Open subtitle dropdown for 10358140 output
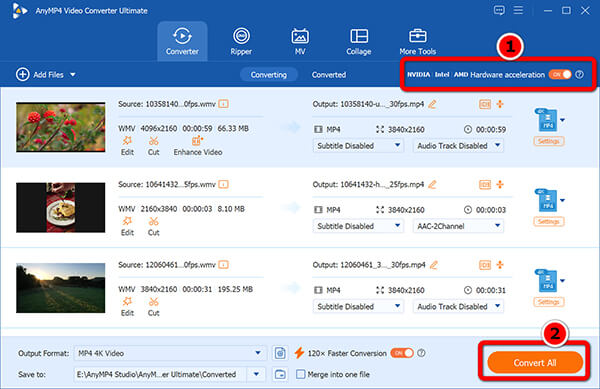 click(358, 146)
